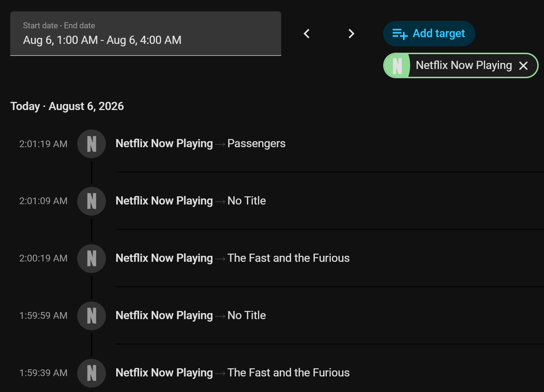Select 'The Fast and the Furious' at 2:00:19 AM
Screen dimensions: 544x392
(x=288, y=258)
